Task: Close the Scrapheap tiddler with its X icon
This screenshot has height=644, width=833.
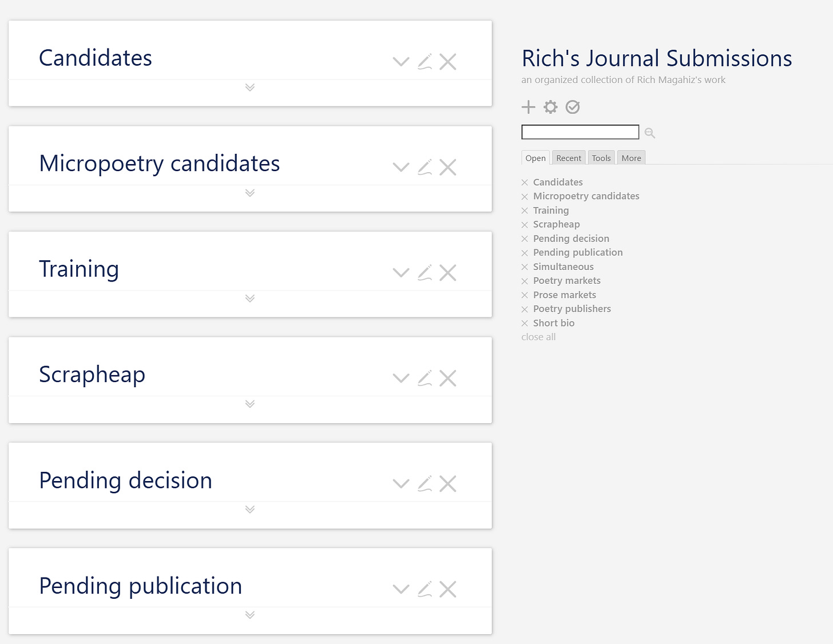Action: point(448,378)
